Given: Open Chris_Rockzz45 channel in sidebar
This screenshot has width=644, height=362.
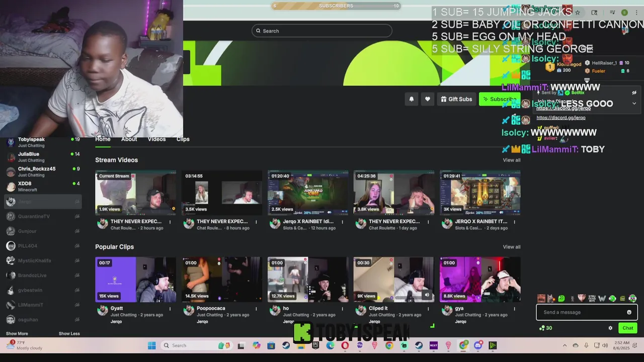Looking at the screenshot, I should point(43,171).
